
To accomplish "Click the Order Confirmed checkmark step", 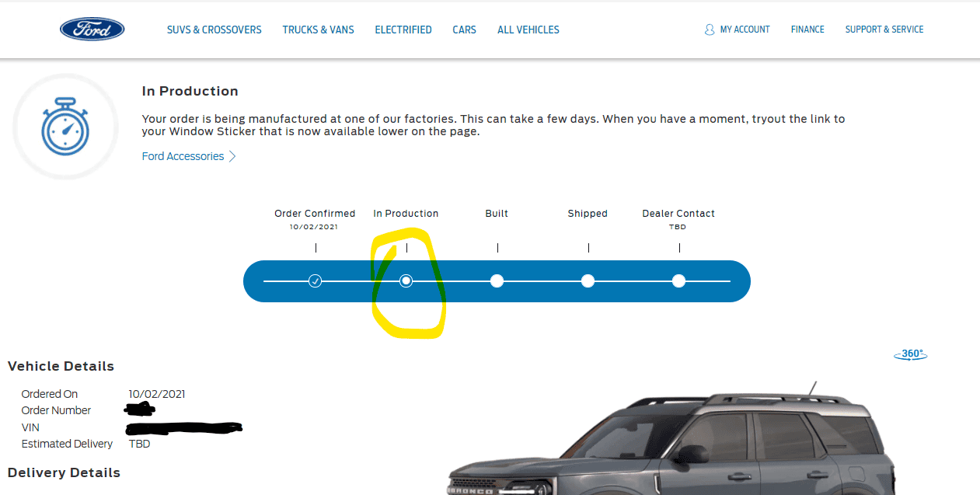I will [315, 281].
